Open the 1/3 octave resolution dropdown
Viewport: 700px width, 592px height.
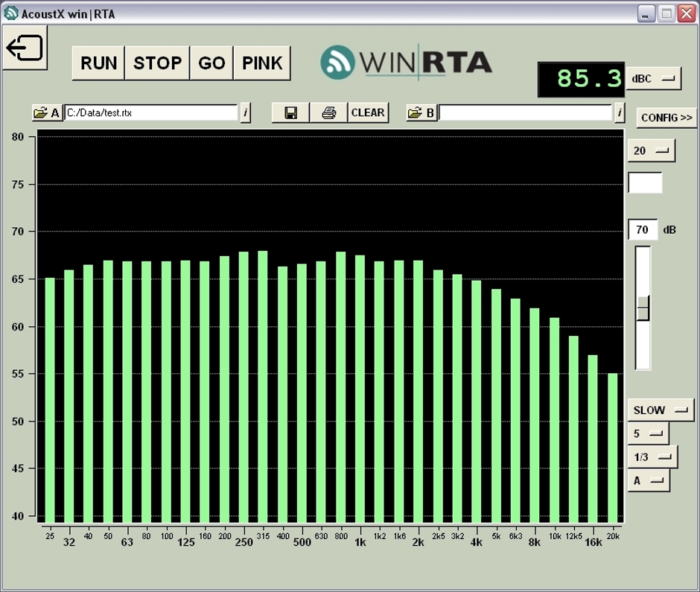click(x=652, y=457)
